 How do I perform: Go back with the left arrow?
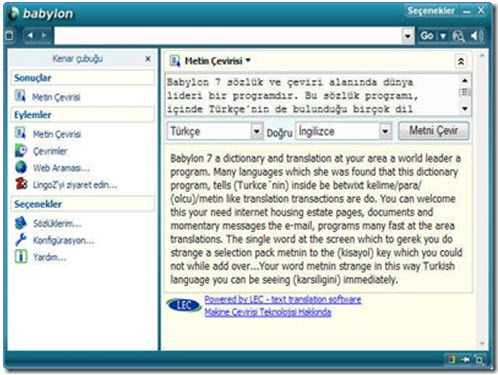(30, 35)
